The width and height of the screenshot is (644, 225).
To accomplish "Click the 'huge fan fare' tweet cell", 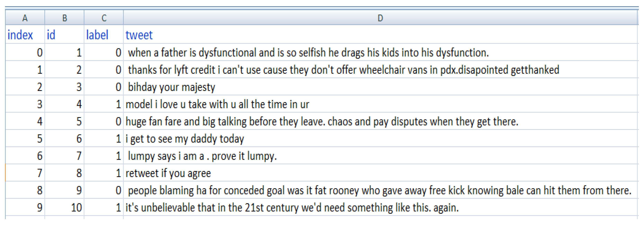I will [322, 121].
